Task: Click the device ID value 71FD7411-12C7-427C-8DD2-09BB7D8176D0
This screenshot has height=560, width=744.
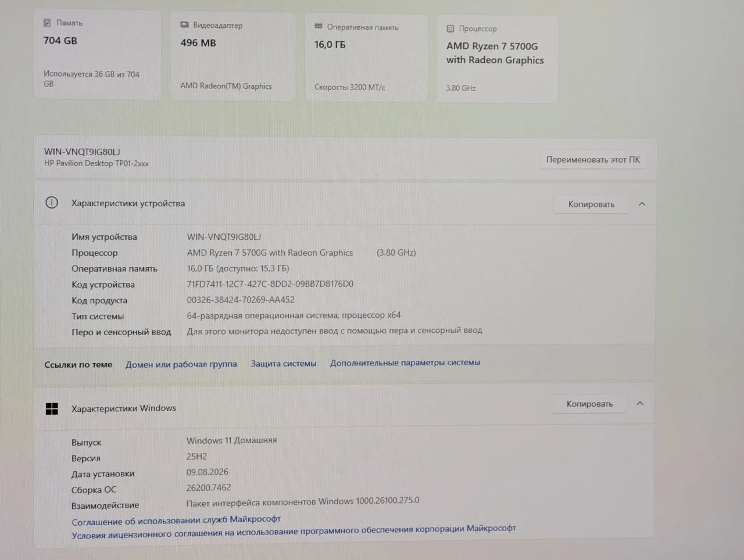Action: pos(270,284)
